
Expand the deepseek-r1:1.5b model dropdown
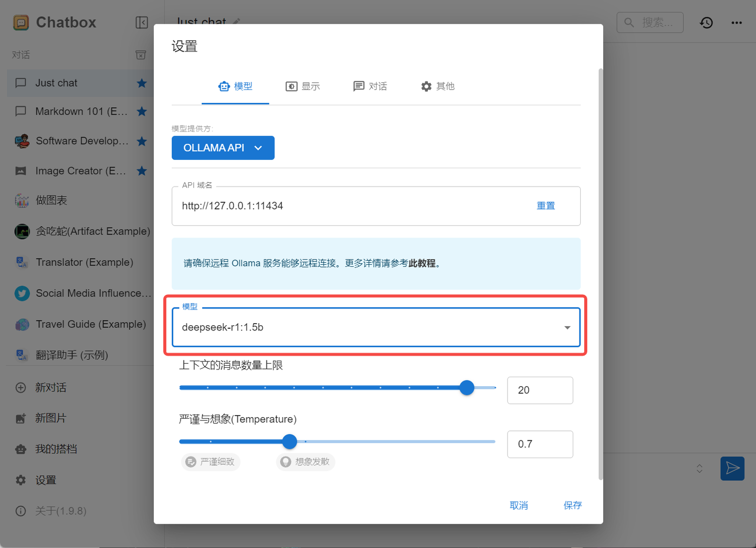click(x=566, y=327)
